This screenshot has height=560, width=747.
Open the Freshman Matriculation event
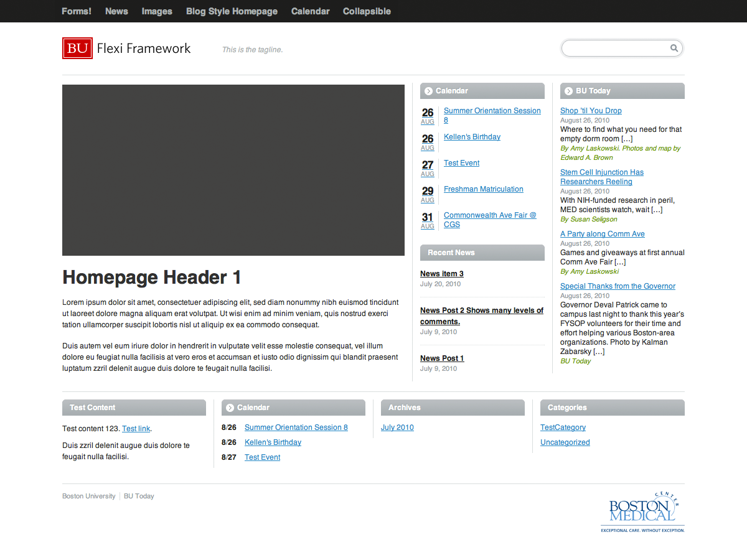point(483,189)
